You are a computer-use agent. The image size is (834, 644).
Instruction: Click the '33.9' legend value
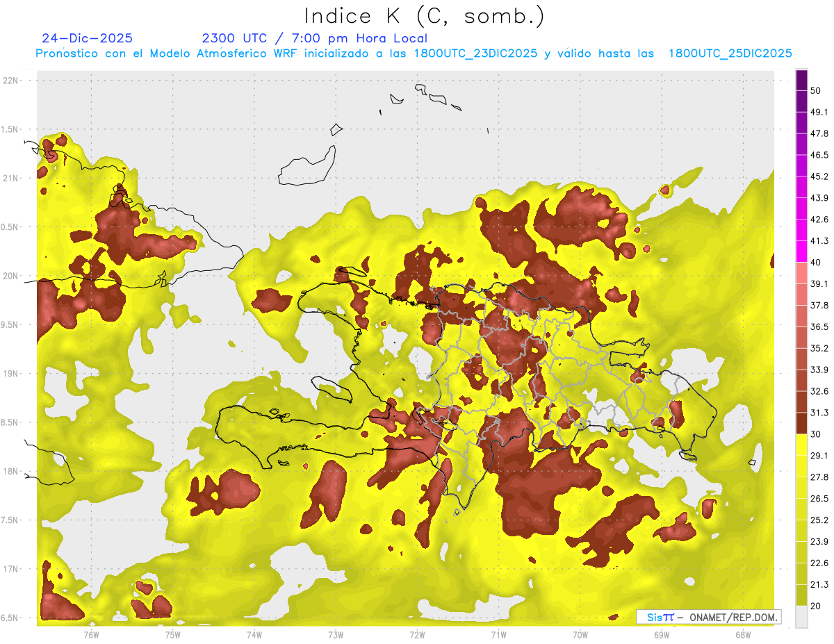819,370
